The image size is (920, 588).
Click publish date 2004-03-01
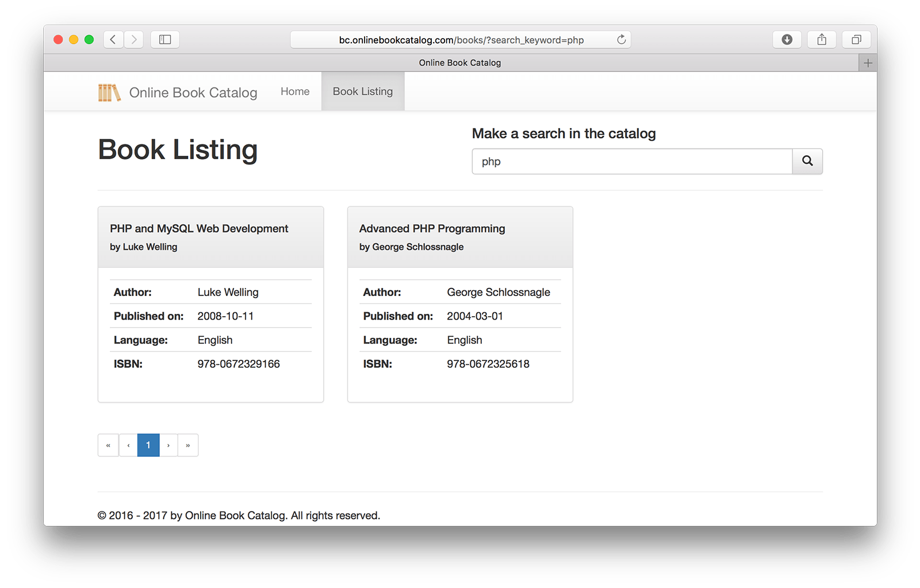point(475,316)
